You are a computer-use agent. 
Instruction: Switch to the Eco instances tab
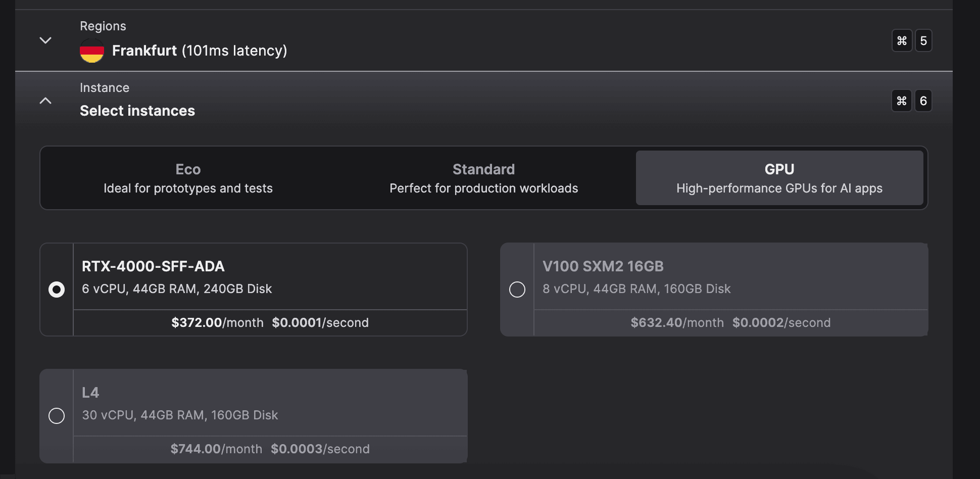click(188, 178)
